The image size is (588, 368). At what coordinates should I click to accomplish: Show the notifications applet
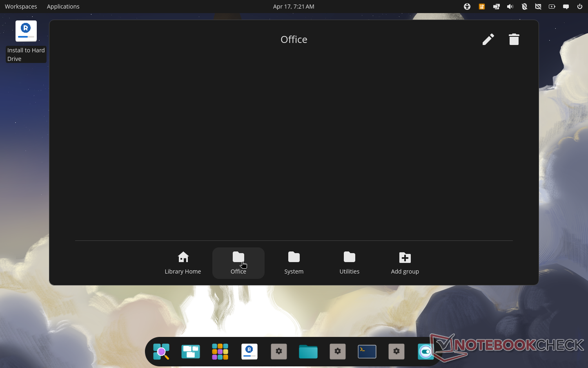point(566,7)
